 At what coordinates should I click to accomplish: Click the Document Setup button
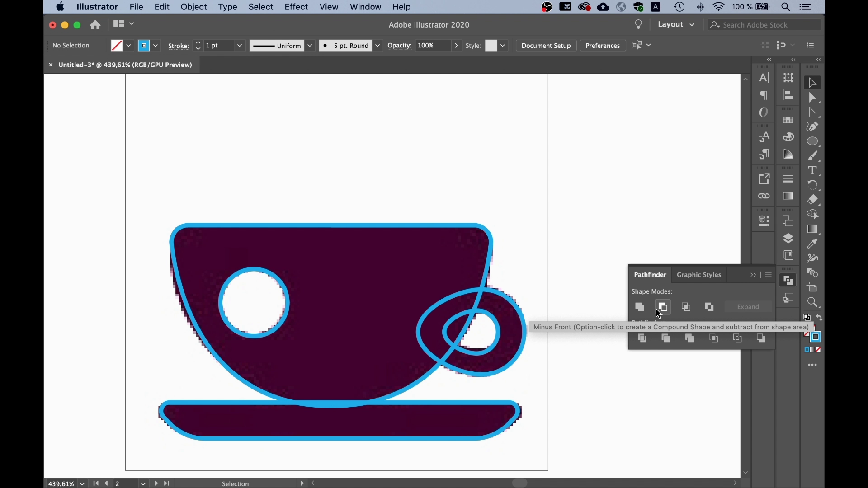(546, 46)
